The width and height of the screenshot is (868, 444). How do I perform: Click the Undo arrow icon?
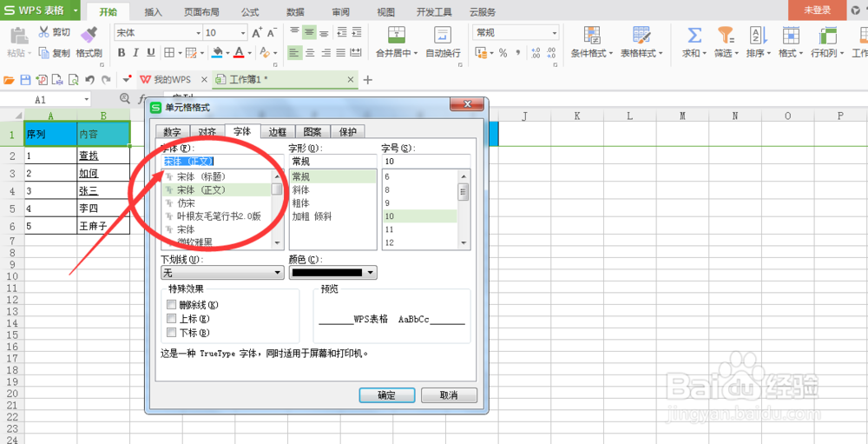(89, 80)
